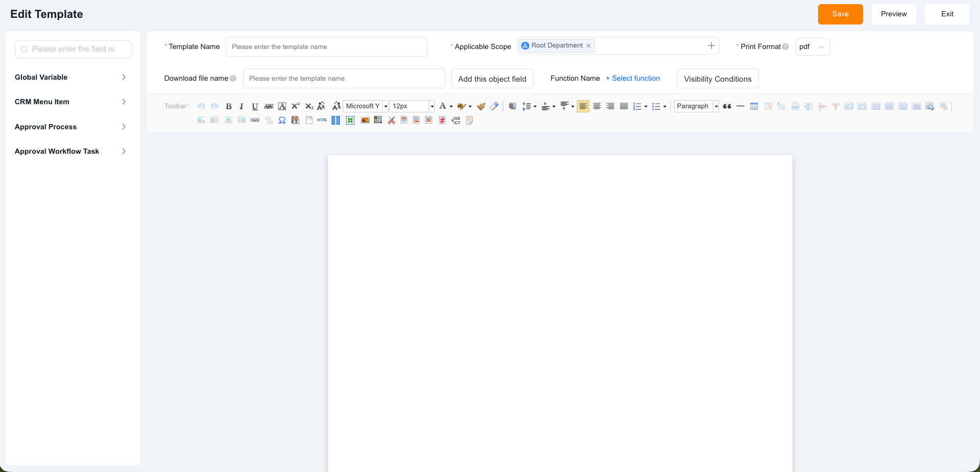Click the Preview button
The image size is (980, 472).
click(894, 14)
